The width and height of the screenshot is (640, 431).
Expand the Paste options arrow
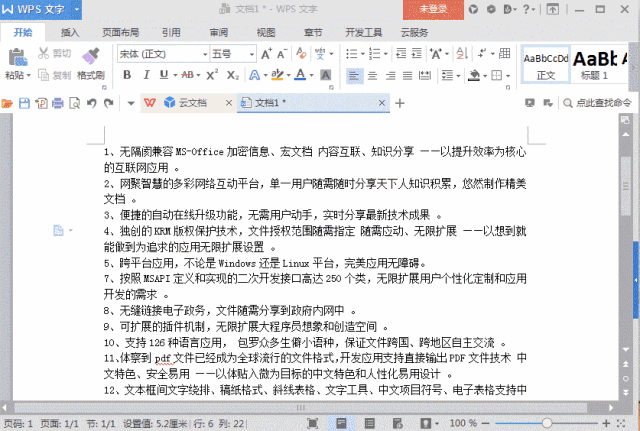29,76
